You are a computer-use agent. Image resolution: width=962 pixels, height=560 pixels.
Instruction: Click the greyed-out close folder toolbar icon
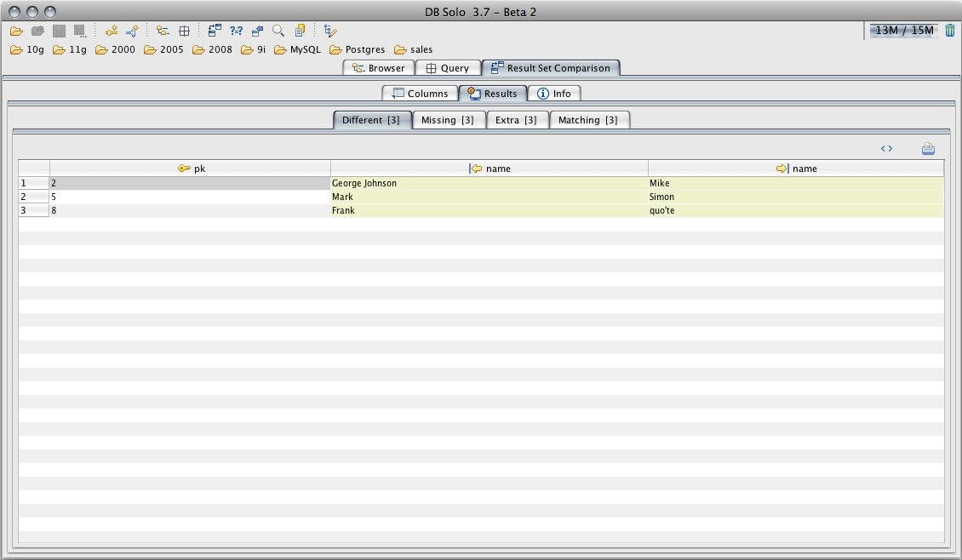click(38, 31)
